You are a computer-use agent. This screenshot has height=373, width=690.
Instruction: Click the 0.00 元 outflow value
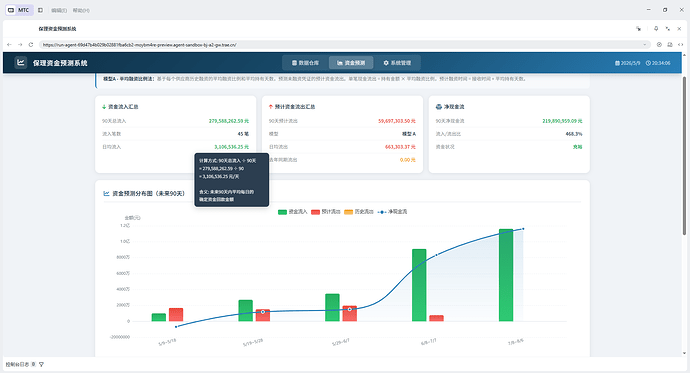(407, 160)
